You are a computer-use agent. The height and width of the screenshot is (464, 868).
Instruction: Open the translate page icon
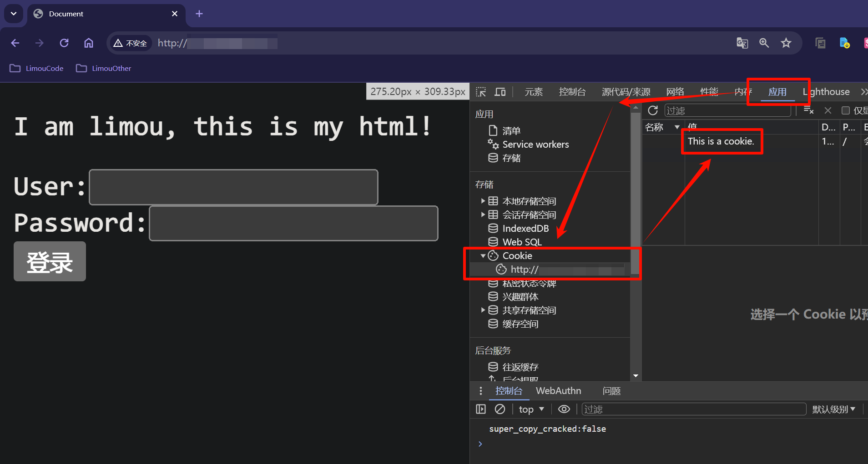pos(742,43)
